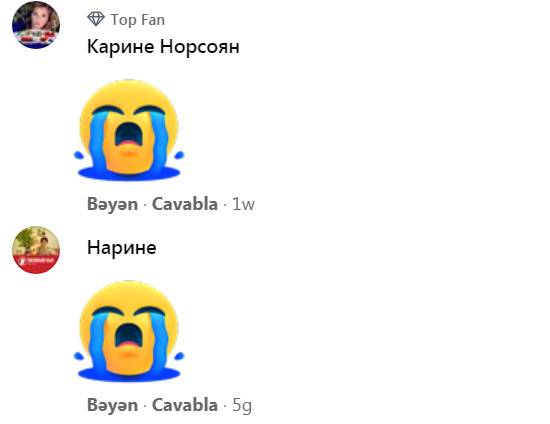The width and height of the screenshot is (550, 424).
Task: Open the 1w timestamp link
Action: click(x=243, y=204)
